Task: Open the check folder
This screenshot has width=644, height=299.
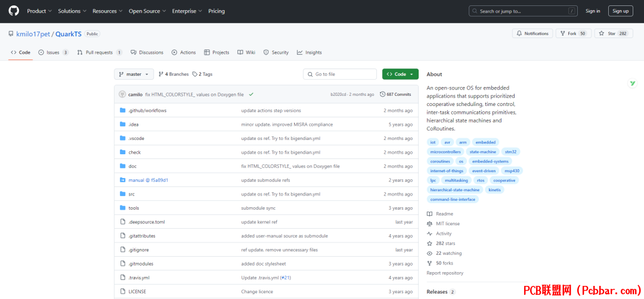Action: tap(134, 152)
